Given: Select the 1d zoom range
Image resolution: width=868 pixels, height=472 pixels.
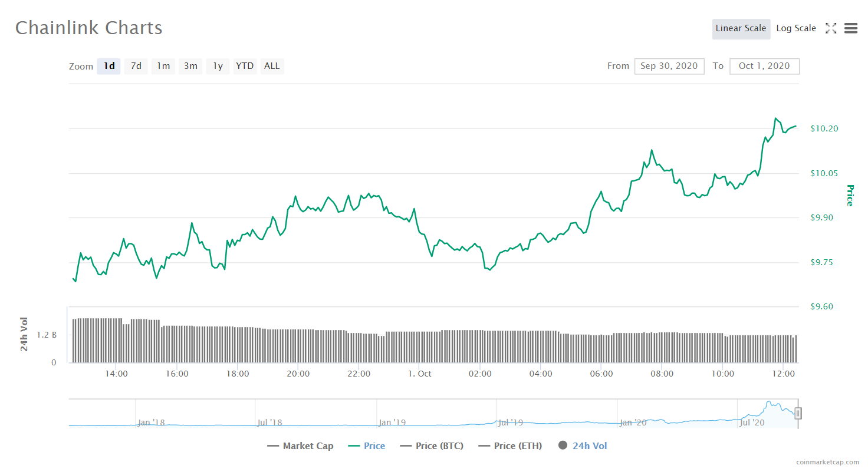Looking at the screenshot, I should (109, 66).
